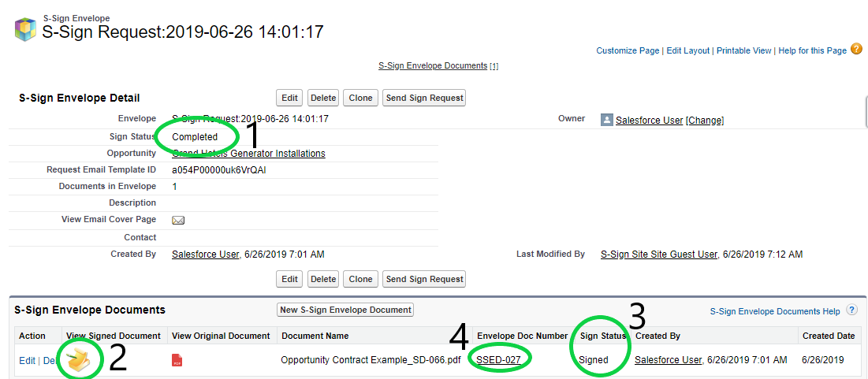Sort by Document Name column header
Image resolution: width=868 pixels, height=379 pixels.
[315, 336]
